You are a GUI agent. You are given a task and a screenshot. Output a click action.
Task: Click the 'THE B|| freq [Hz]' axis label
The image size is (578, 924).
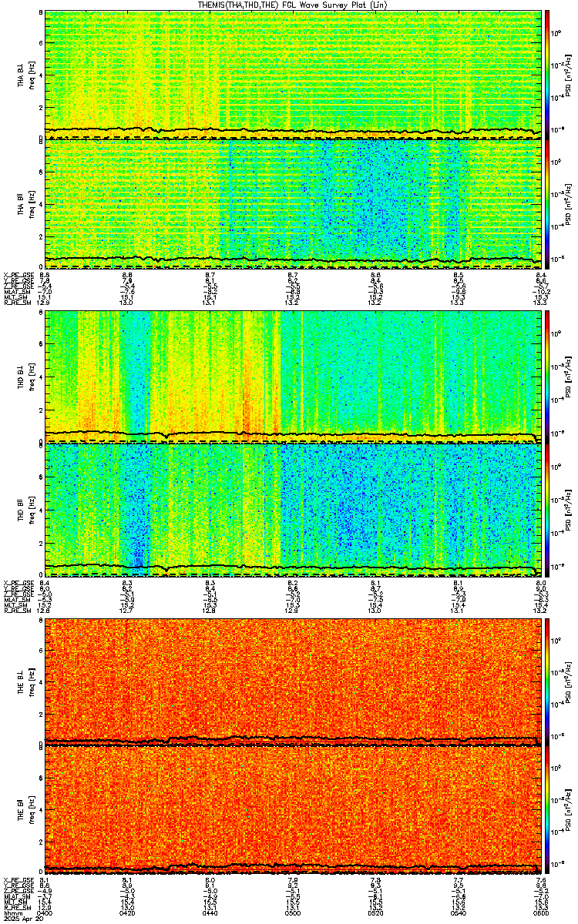(x=25, y=808)
